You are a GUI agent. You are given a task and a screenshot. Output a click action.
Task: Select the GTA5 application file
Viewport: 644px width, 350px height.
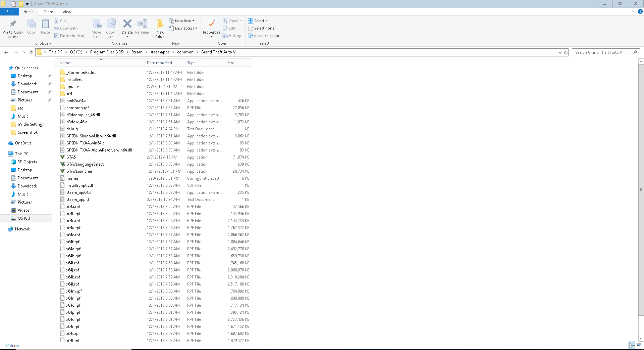click(71, 157)
